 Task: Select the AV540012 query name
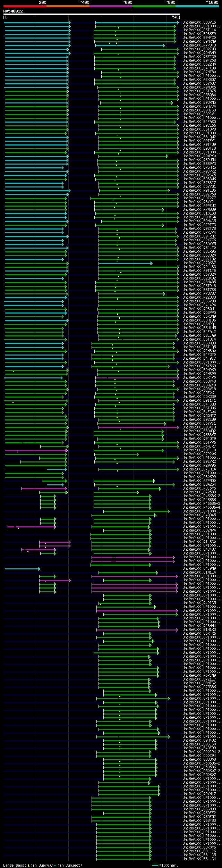pos(13,11)
